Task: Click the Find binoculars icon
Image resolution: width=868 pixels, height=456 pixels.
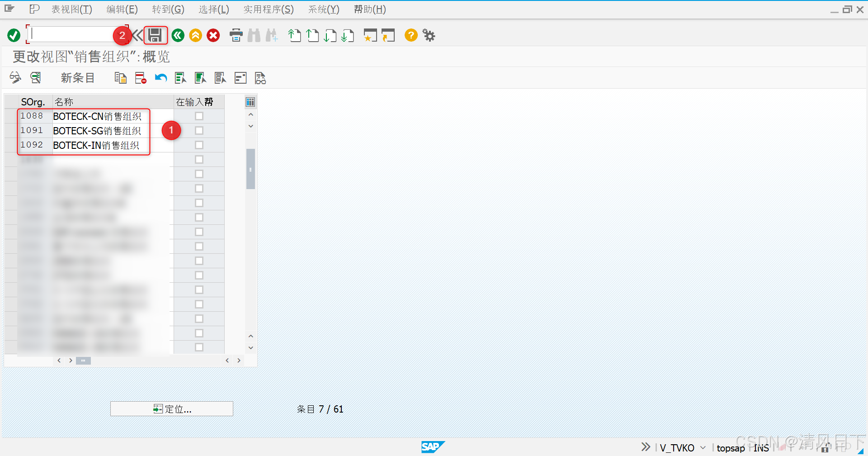Action: pos(254,35)
